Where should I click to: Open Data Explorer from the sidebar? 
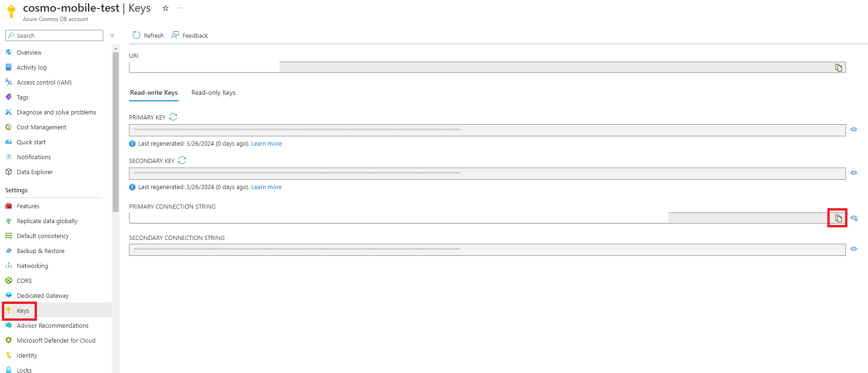click(x=35, y=172)
